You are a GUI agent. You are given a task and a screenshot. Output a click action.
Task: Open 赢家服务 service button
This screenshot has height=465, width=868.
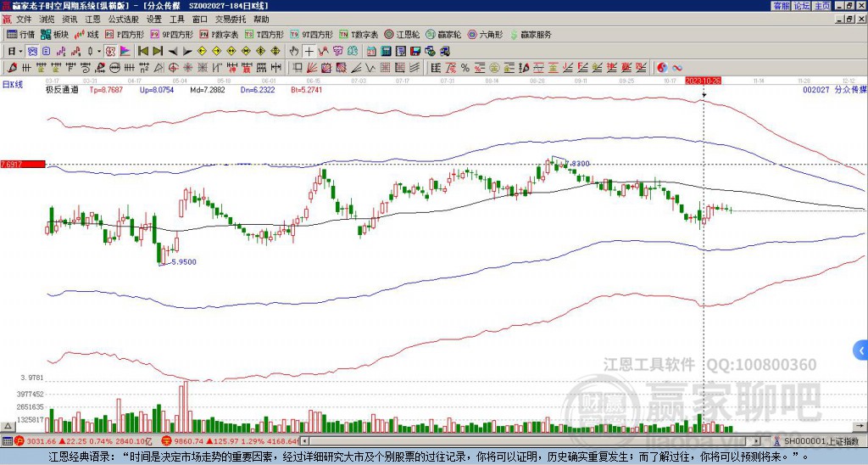point(531,34)
